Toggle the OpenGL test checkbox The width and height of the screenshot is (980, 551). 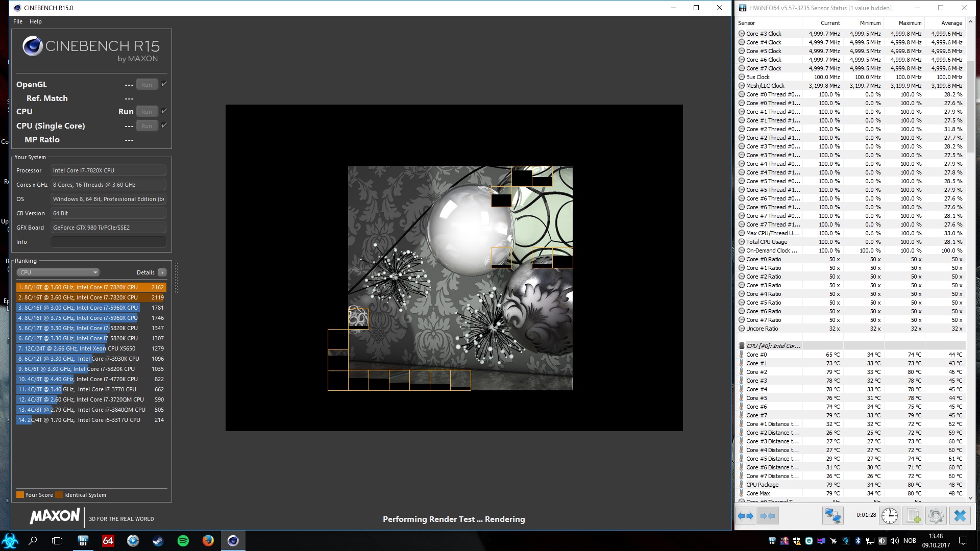tap(164, 84)
